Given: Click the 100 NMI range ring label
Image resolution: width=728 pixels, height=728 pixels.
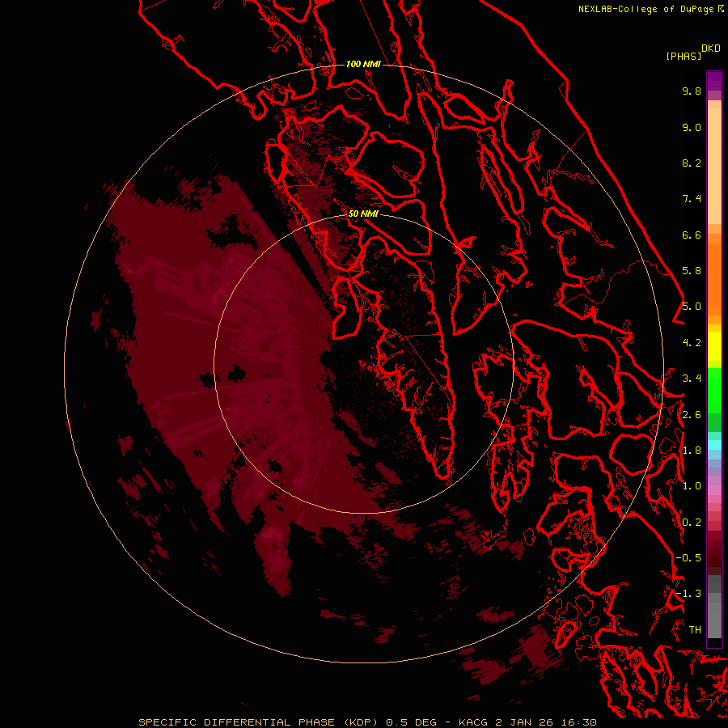Looking at the screenshot, I should (x=363, y=64).
